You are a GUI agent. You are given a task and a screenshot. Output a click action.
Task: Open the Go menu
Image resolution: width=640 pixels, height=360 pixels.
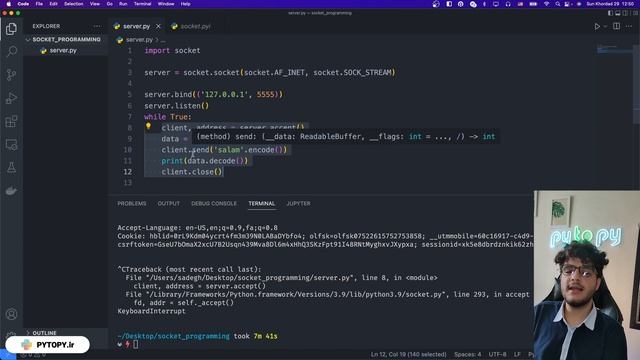109,4
